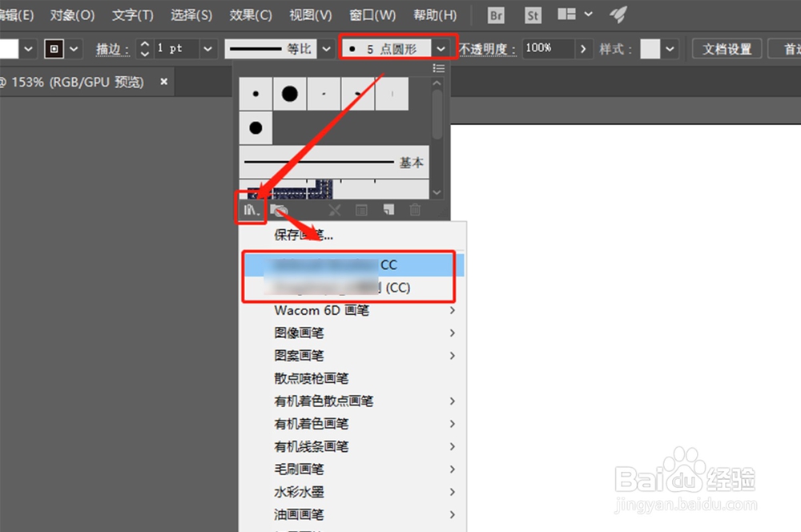This screenshot has height=532, width=801.
Task: Click the Options of Selected Object icon
Action: 361,210
